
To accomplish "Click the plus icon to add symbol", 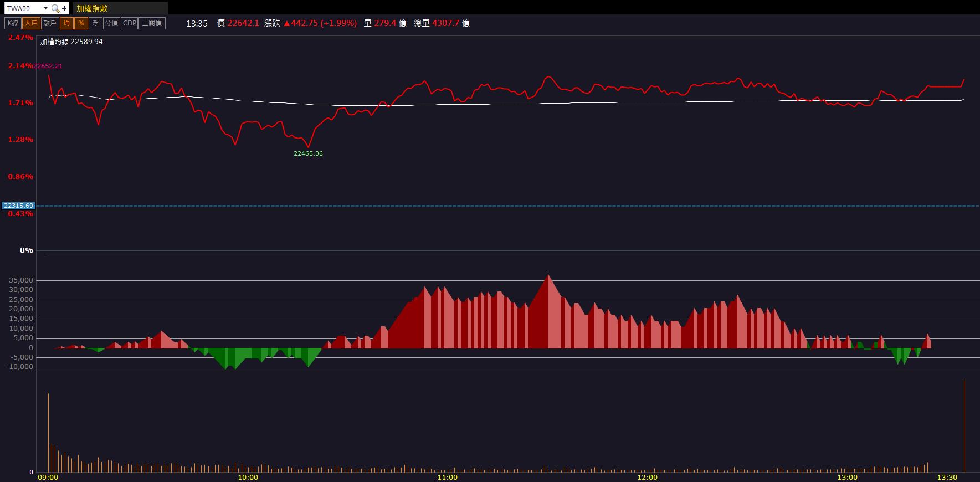I will (x=64, y=8).
